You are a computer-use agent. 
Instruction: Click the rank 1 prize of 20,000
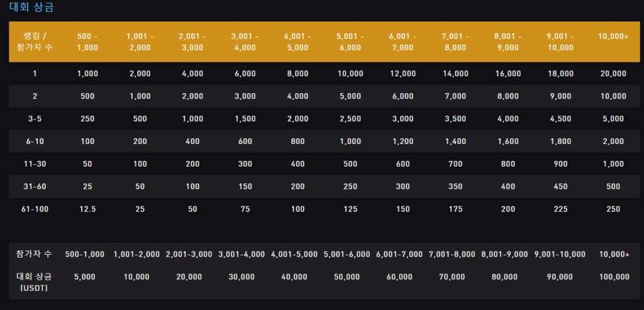pos(613,74)
